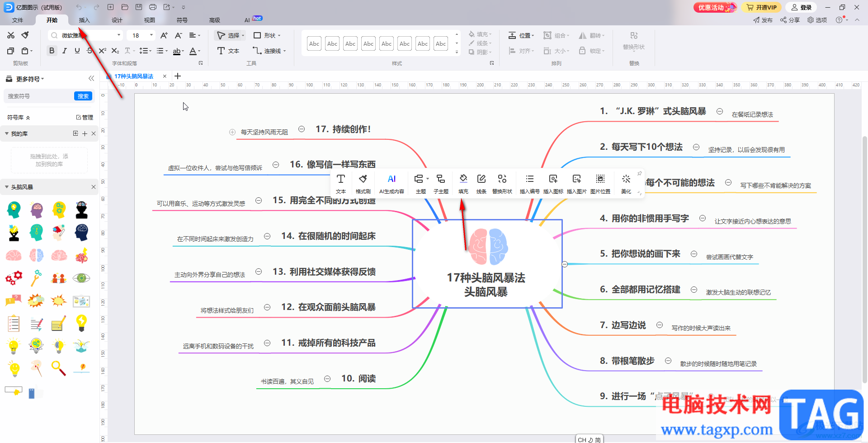Click 格式刷 icon in floating toolbar

[x=363, y=183]
